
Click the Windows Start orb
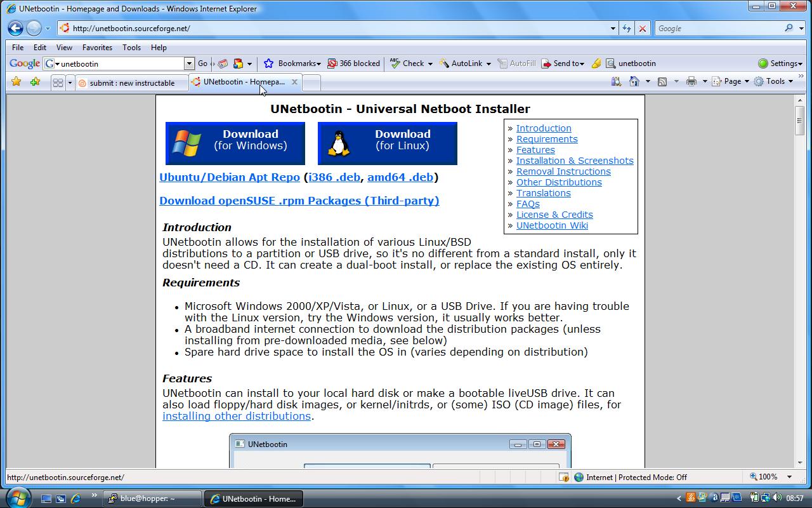pos(18,498)
